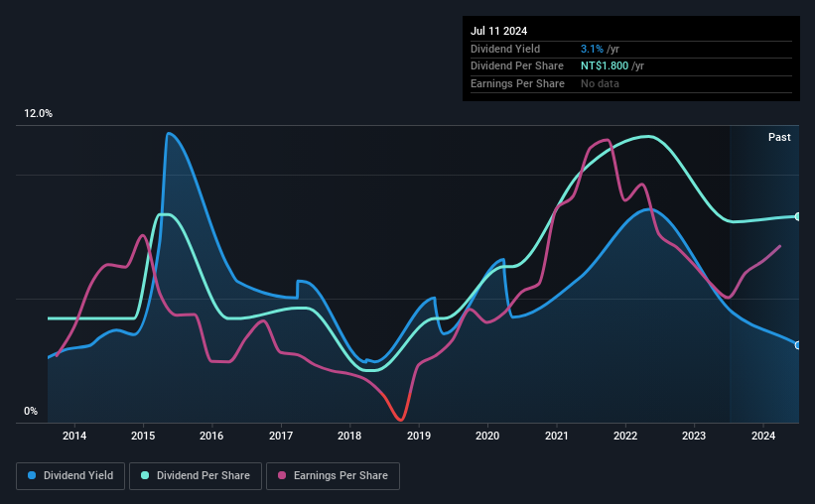Click the NT$1.800 dividend value
The height and width of the screenshot is (504, 815).
click(605, 66)
